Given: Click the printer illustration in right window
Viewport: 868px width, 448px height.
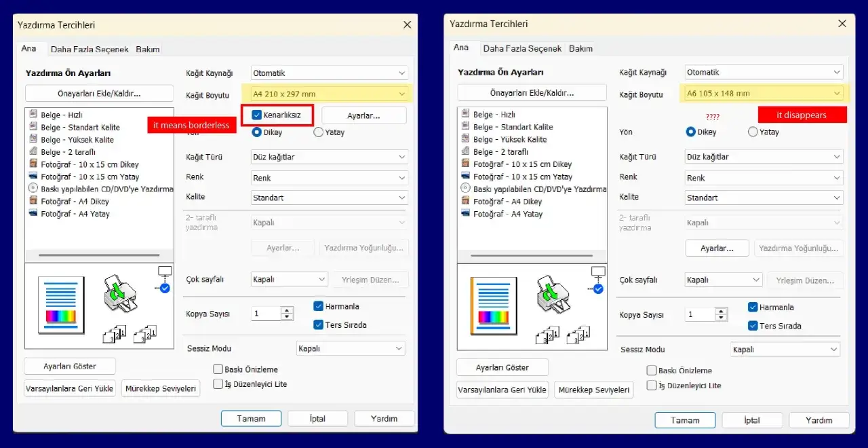Looking at the screenshot, I should [553, 293].
